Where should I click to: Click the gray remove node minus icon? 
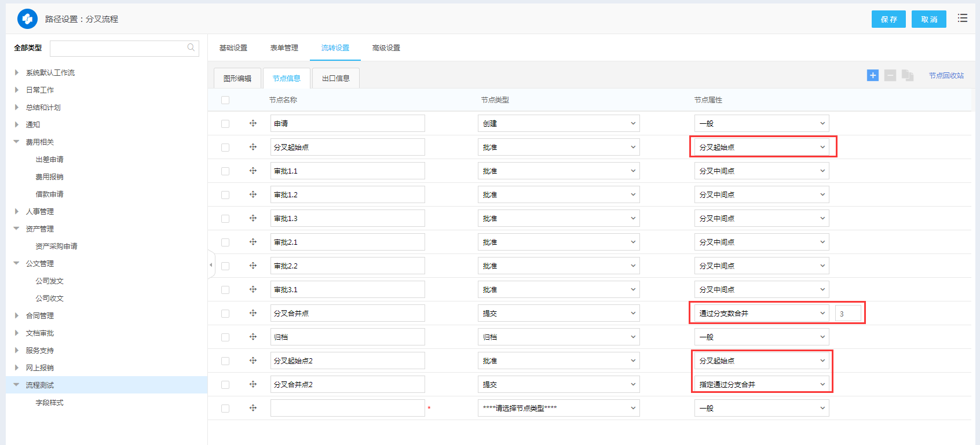890,75
